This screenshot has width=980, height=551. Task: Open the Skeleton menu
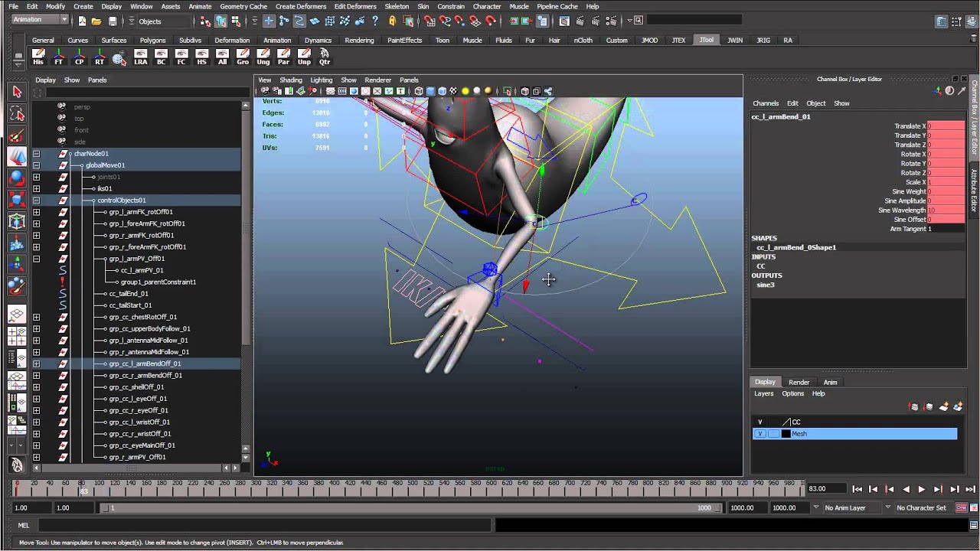[x=397, y=6]
